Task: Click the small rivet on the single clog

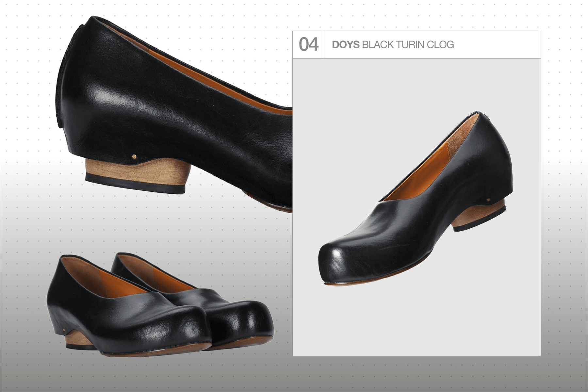Action: coord(489,200)
